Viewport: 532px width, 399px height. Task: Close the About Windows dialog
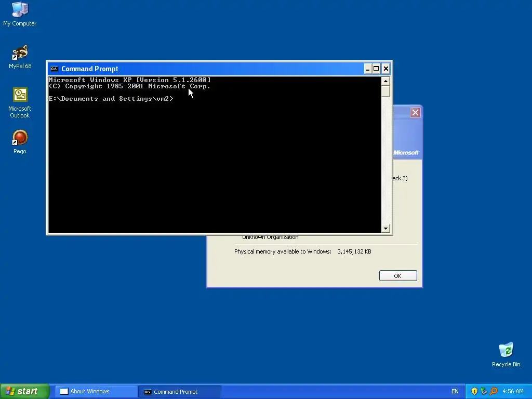pos(415,113)
